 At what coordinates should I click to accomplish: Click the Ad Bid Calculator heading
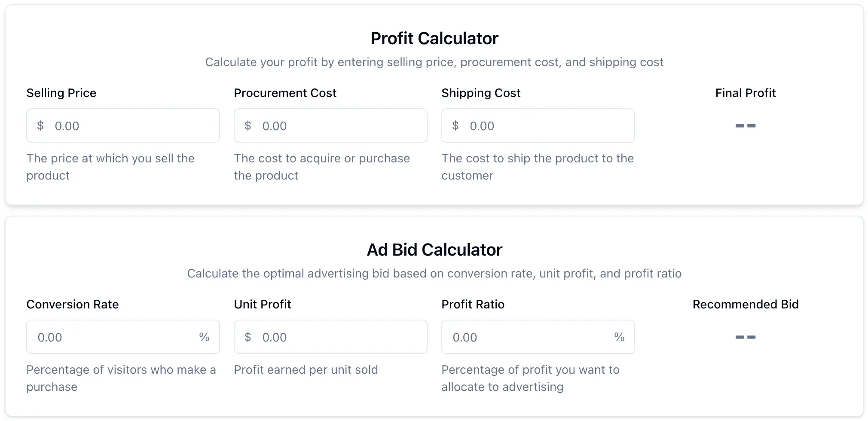[x=434, y=250]
